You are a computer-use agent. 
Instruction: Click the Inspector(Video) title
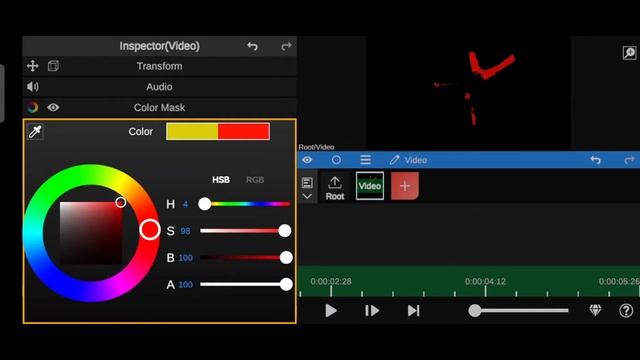tap(160, 46)
